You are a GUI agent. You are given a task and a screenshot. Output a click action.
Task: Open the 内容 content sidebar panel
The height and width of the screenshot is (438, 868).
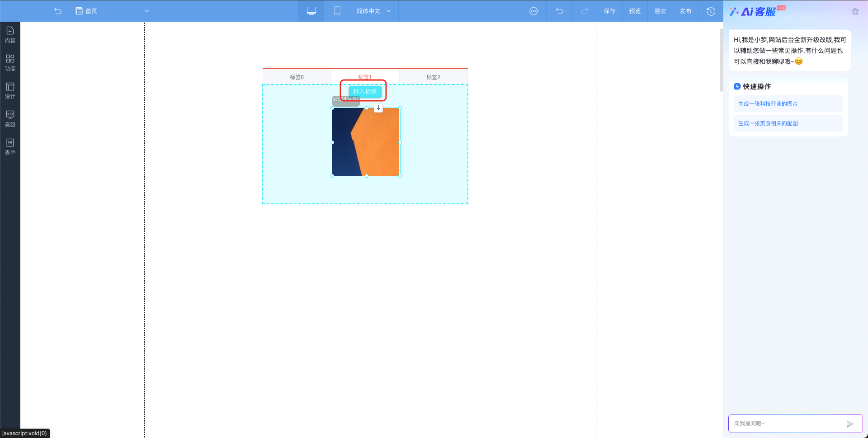[10, 35]
